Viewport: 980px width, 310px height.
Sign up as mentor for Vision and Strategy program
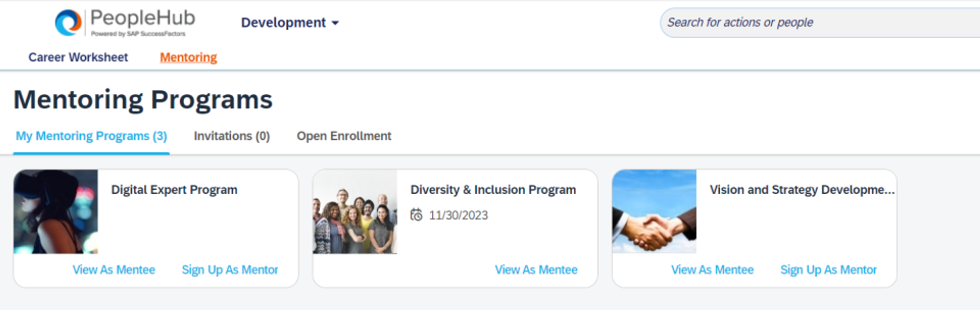point(828,270)
